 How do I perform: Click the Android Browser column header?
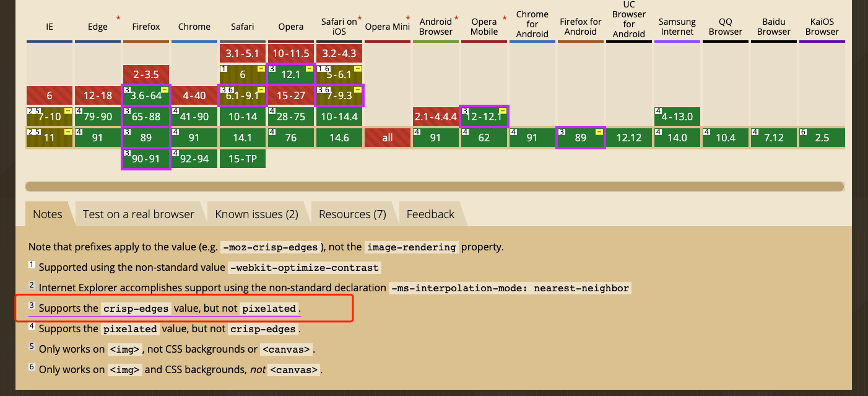436,27
